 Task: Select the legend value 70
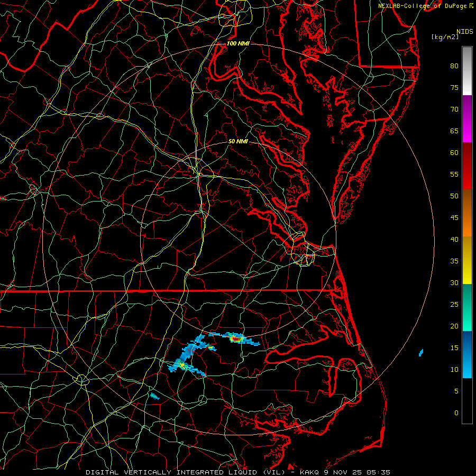[x=454, y=109]
